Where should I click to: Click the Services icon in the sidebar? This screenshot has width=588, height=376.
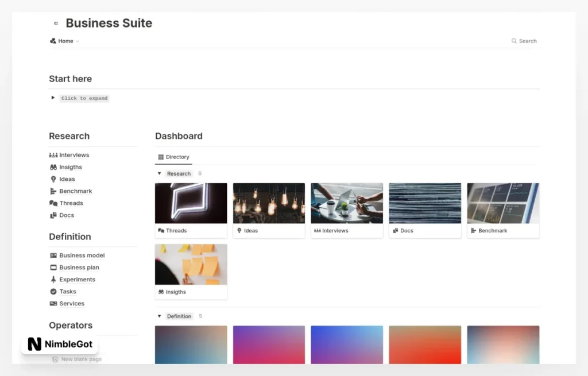tap(53, 304)
